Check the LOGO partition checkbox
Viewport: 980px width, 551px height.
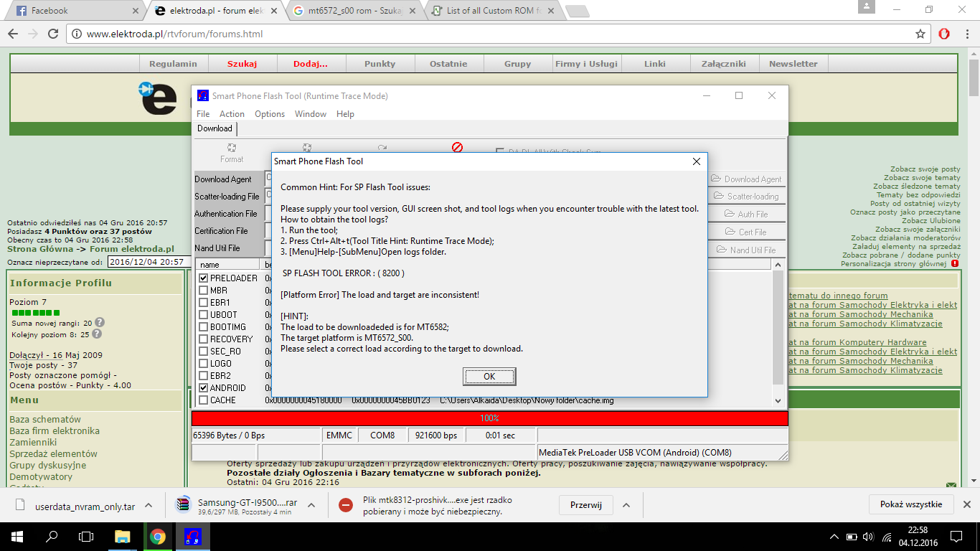(x=204, y=364)
